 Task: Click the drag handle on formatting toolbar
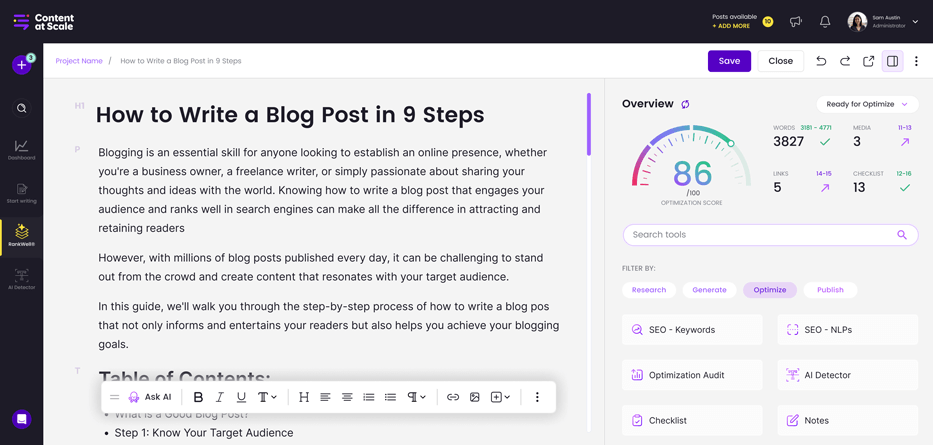114,397
